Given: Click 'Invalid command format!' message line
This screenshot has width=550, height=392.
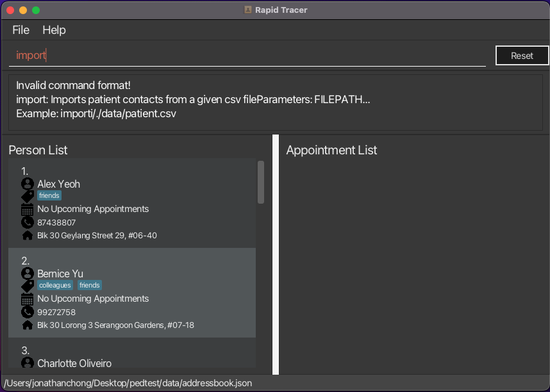Looking at the screenshot, I should (x=73, y=85).
